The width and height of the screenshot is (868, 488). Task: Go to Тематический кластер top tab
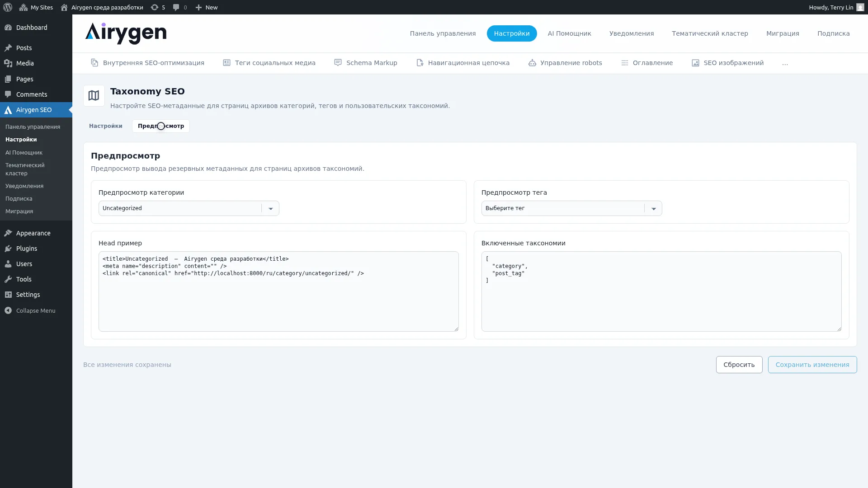point(710,33)
